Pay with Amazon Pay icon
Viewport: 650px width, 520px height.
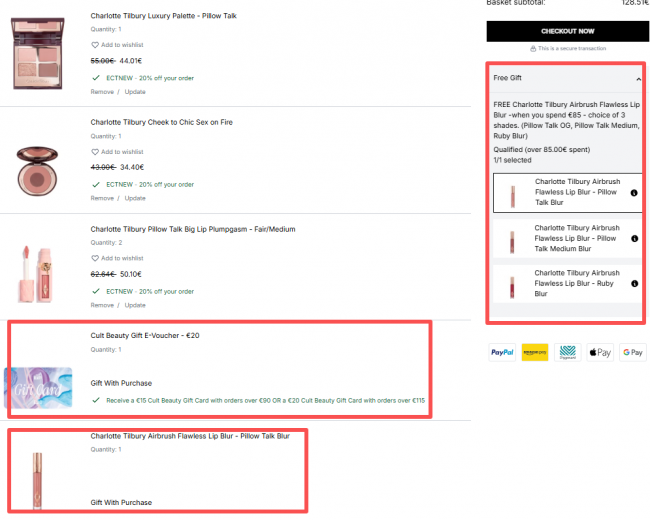tap(535, 352)
